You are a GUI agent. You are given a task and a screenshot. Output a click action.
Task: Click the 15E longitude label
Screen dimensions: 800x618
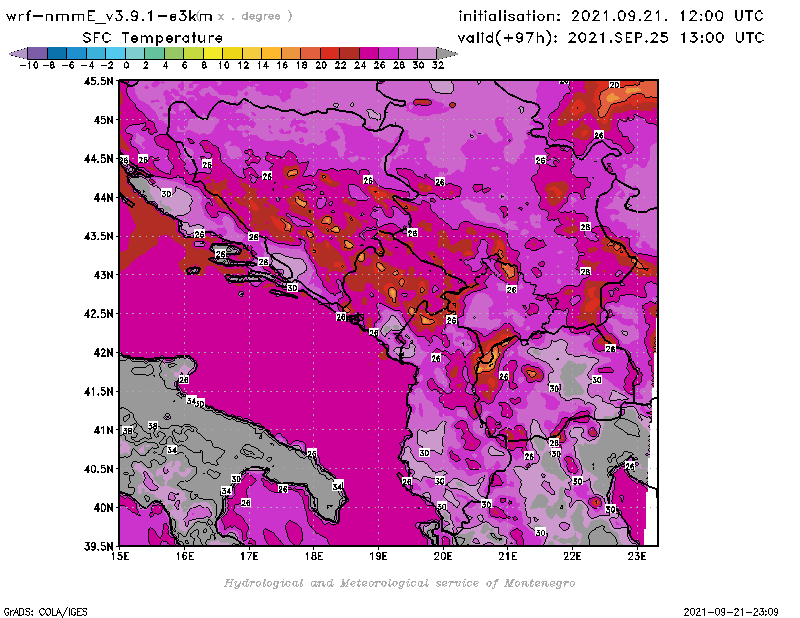point(120,556)
